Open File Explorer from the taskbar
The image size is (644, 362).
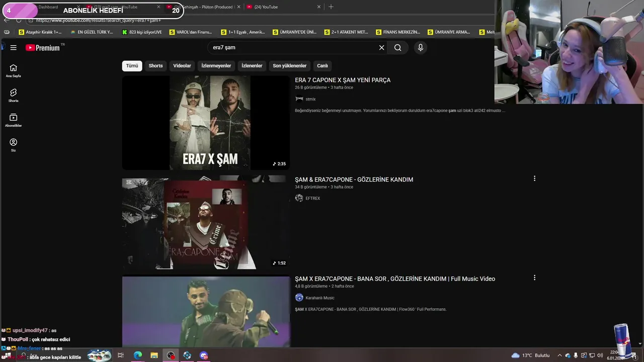point(154,355)
